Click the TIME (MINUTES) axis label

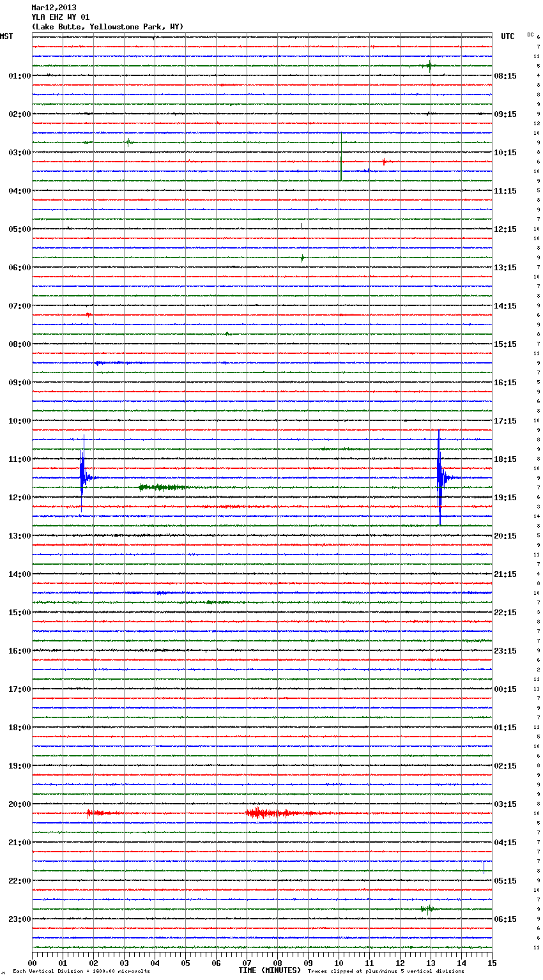tap(270, 970)
